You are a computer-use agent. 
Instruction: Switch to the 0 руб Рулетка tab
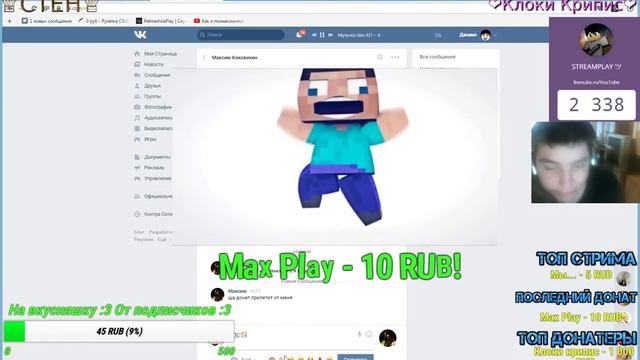[x=103, y=20]
